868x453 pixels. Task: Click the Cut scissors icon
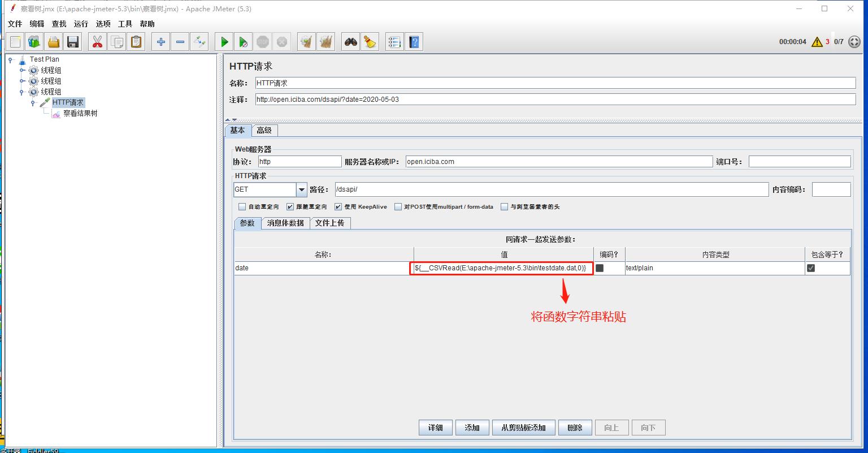tap(98, 42)
